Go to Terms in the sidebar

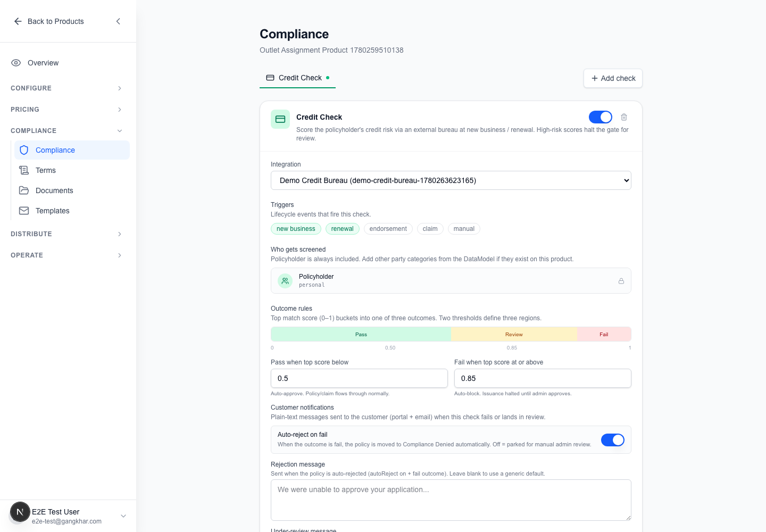coord(72,170)
